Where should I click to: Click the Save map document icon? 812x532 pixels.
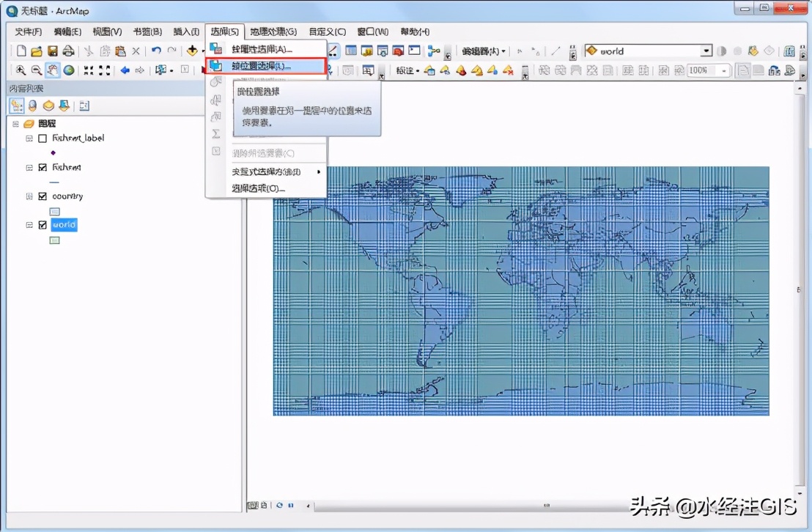pos(53,51)
